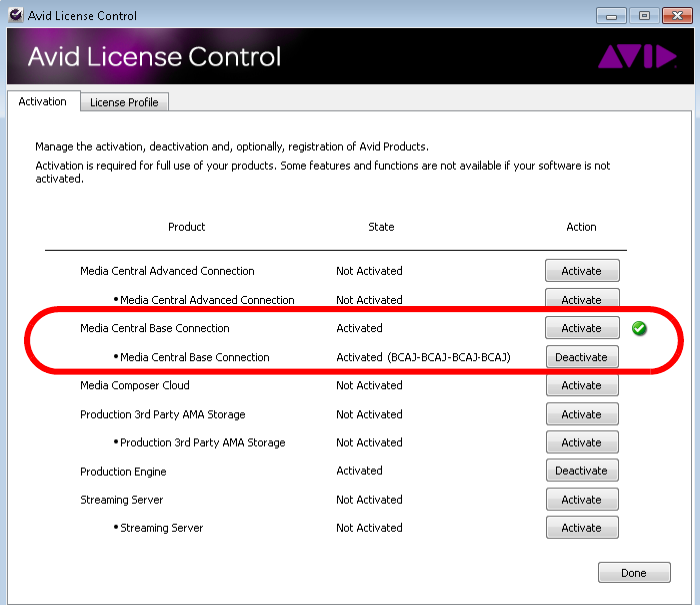Click Activate for Media Central Base Connection

coord(581,328)
